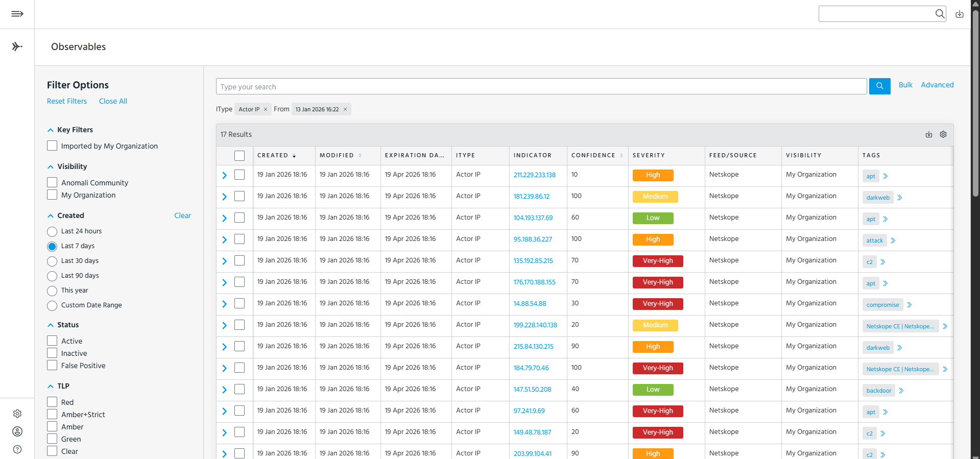
Task: Enable My Organization visibility filter
Action: 52,195
